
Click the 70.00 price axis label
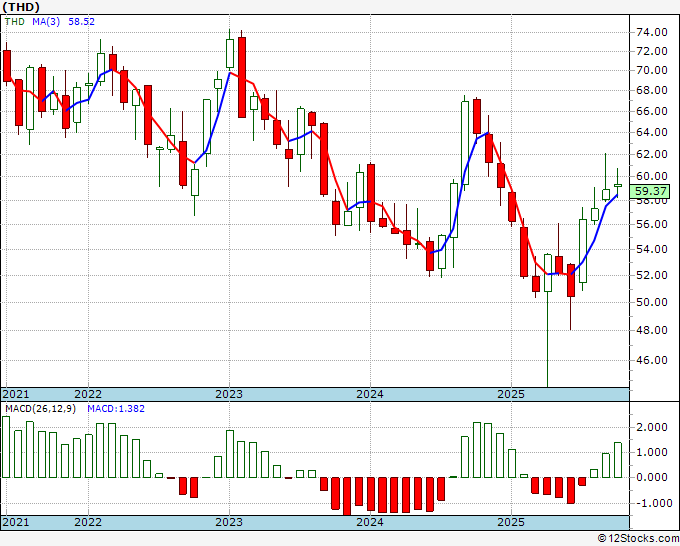(652, 70)
